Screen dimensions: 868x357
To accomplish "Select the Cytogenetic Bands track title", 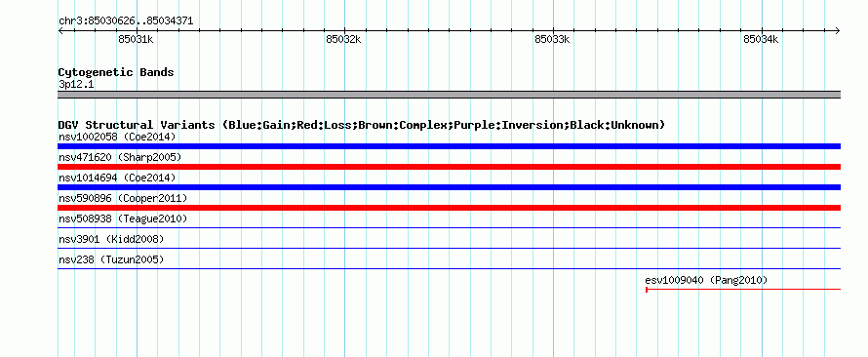I will coord(116,72).
